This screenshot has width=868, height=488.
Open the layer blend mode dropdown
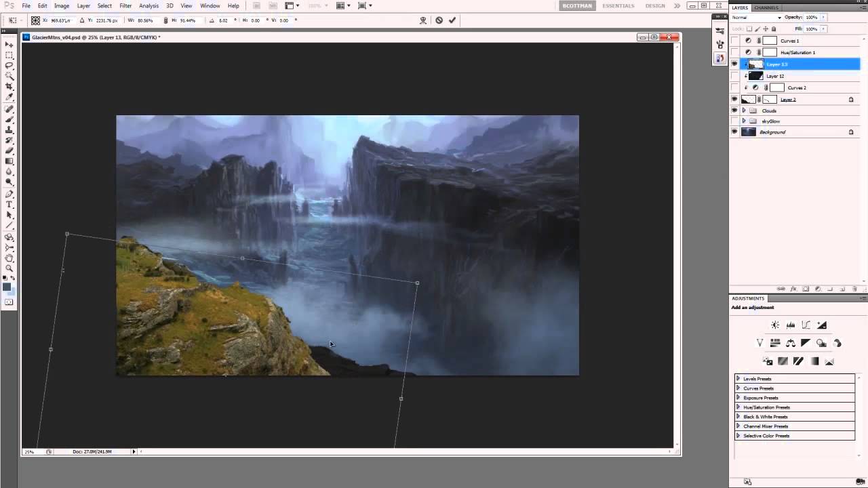pos(757,17)
